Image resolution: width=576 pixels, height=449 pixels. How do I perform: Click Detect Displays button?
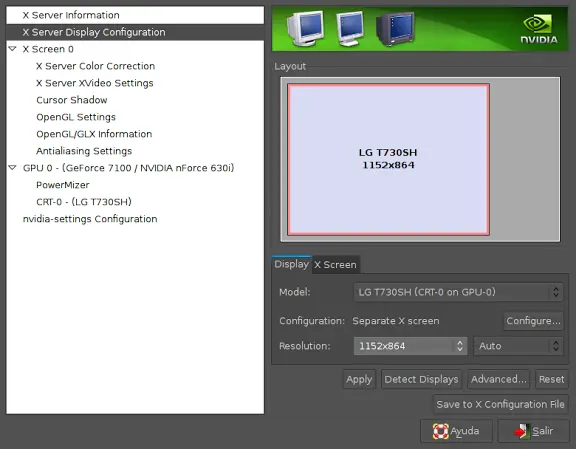421,379
